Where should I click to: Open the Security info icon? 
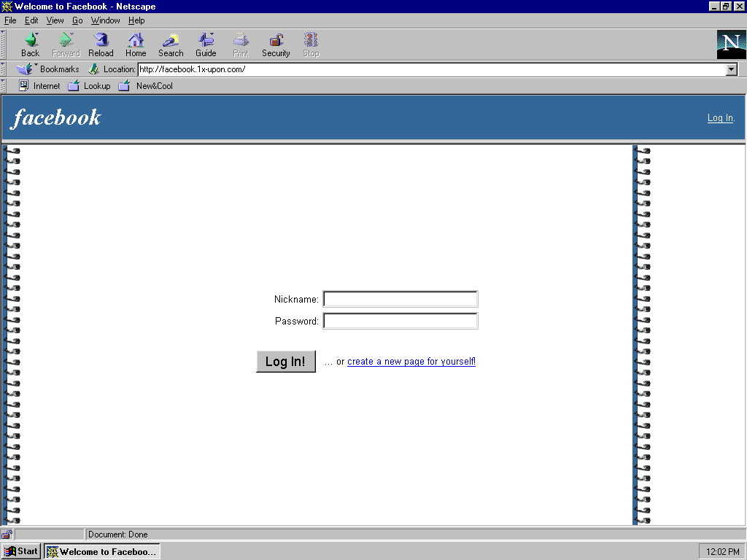tap(276, 41)
